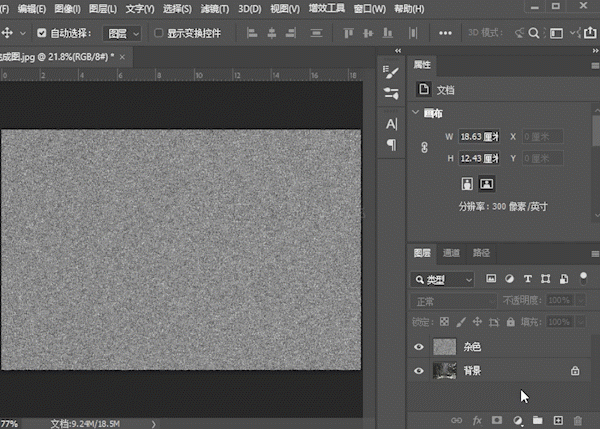This screenshot has height=429, width=600.
Task: Filter for smart objects icon
Action: [564, 279]
